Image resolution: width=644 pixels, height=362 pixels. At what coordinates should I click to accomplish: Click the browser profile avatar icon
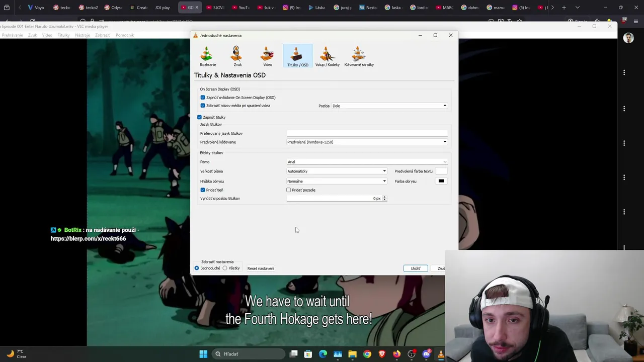tap(628, 38)
